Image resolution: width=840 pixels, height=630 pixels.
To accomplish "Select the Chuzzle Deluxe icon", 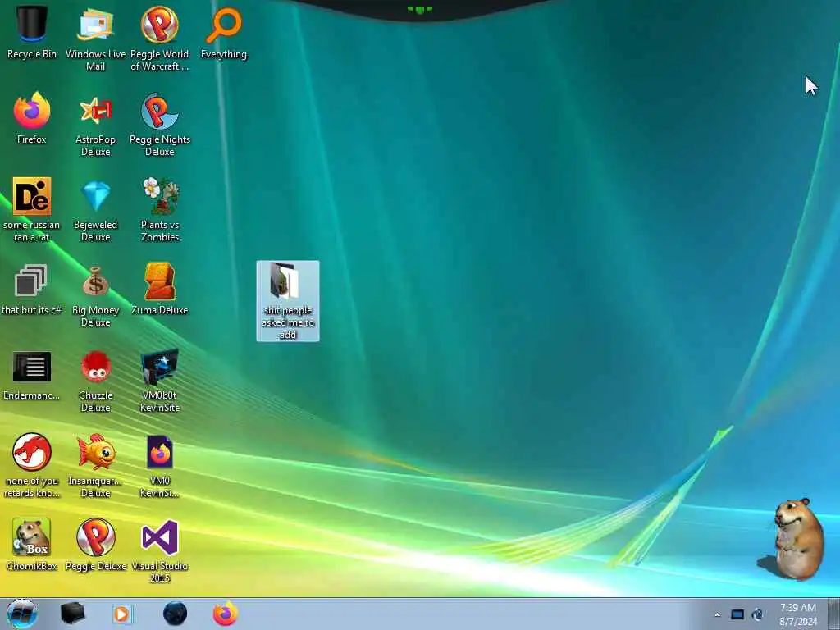I will (95, 381).
